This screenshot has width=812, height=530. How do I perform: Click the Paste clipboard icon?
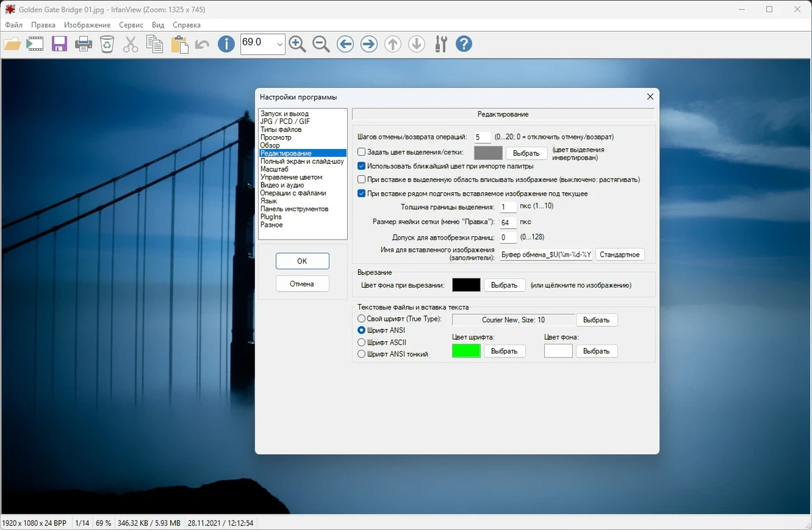tap(179, 45)
